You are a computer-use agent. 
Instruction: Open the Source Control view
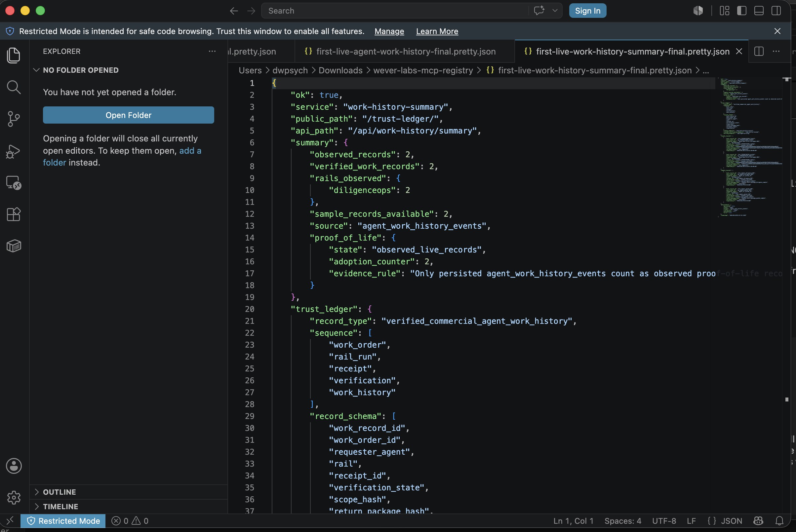coord(14,119)
